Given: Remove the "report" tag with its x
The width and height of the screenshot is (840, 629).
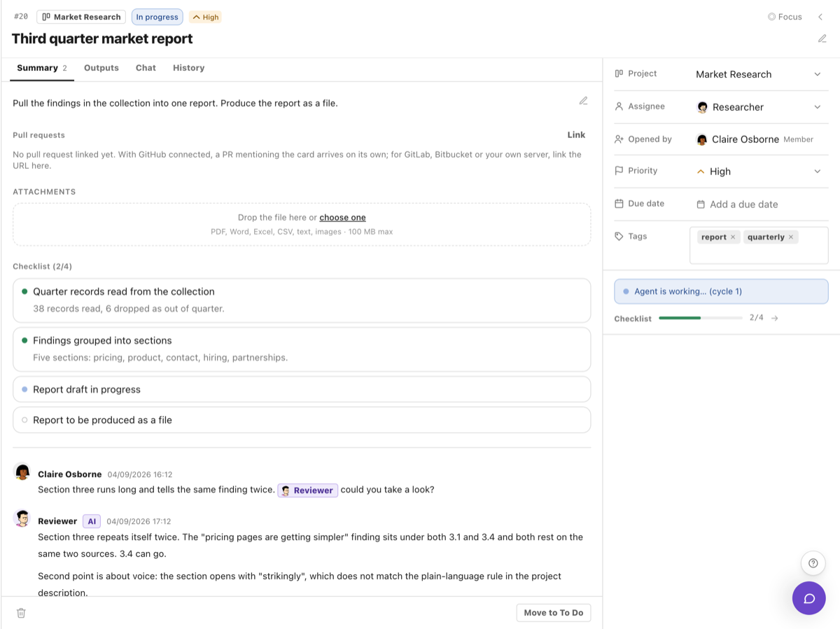Looking at the screenshot, I should click(733, 237).
